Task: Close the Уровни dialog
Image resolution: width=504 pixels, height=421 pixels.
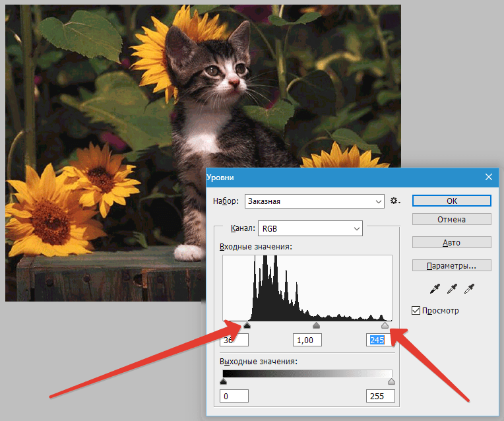Action: (489, 177)
